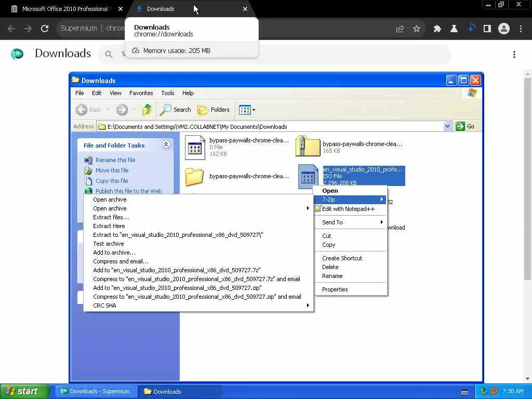Screen dimensions: 532x399
Task: Click the Search toolbar button in Explorer
Action: pos(176,110)
